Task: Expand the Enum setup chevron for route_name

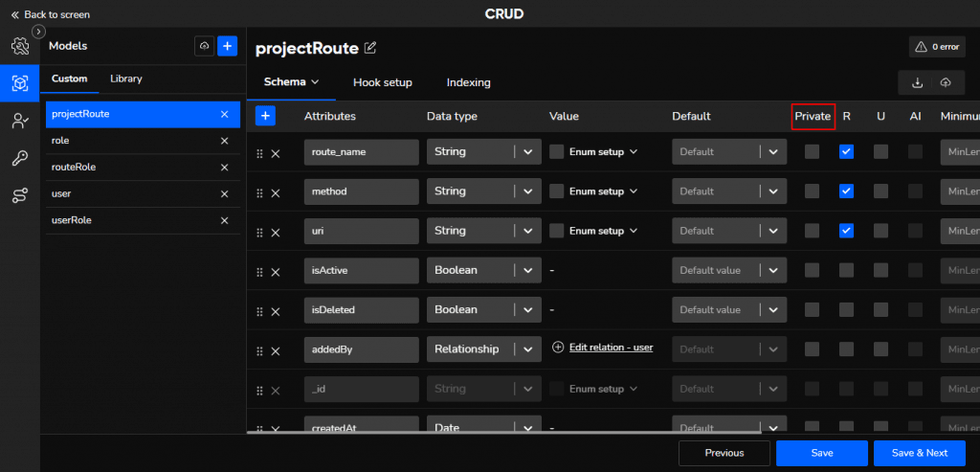Action: (x=634, y=151)
